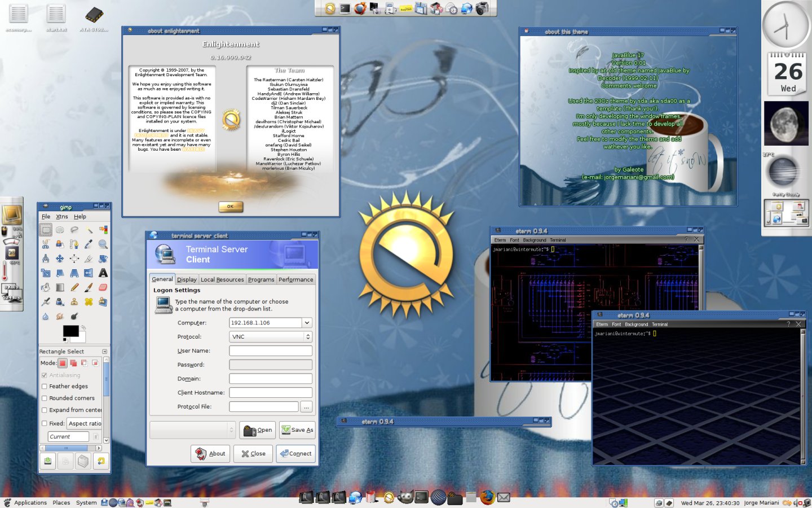Enable Expand from center checkbox
Image resolution: width=812 pixels, height=508 pixels.
(x=44, y=410)
